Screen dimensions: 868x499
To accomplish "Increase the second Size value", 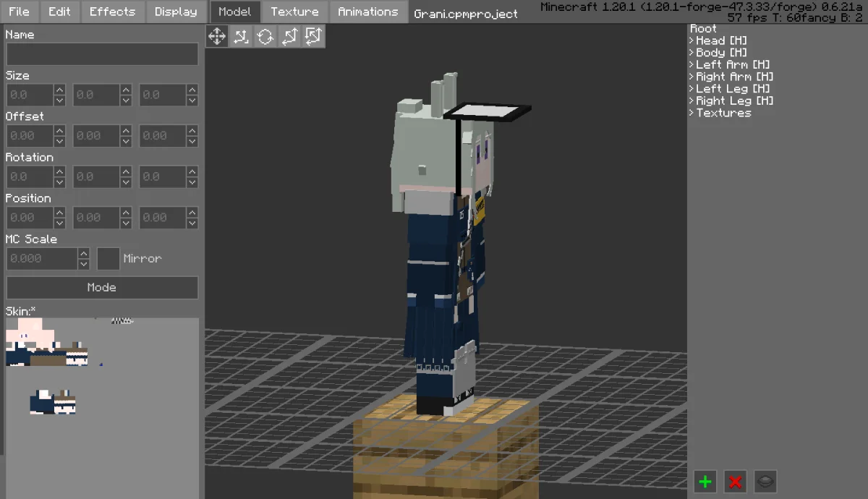I will (x=126, y=90).
